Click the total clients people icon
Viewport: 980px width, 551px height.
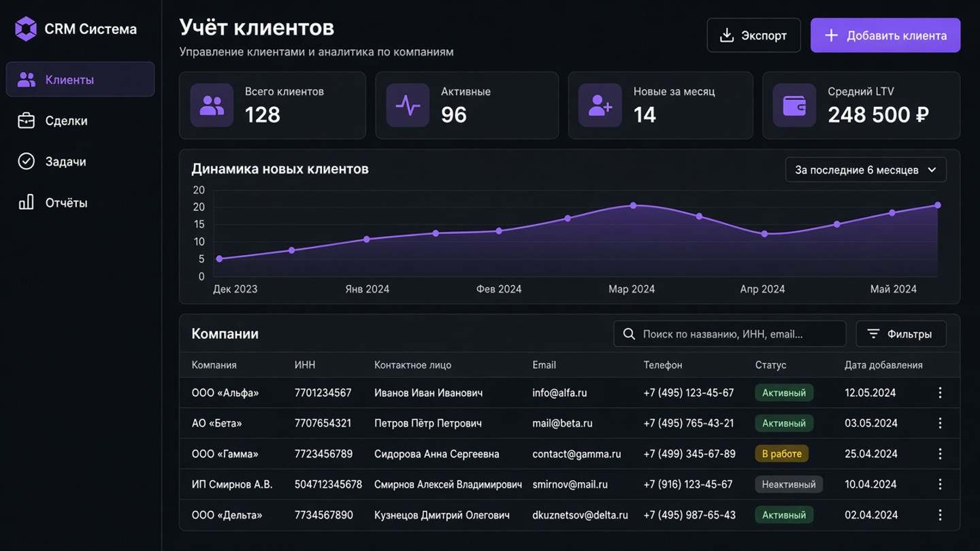pos(212,105)
